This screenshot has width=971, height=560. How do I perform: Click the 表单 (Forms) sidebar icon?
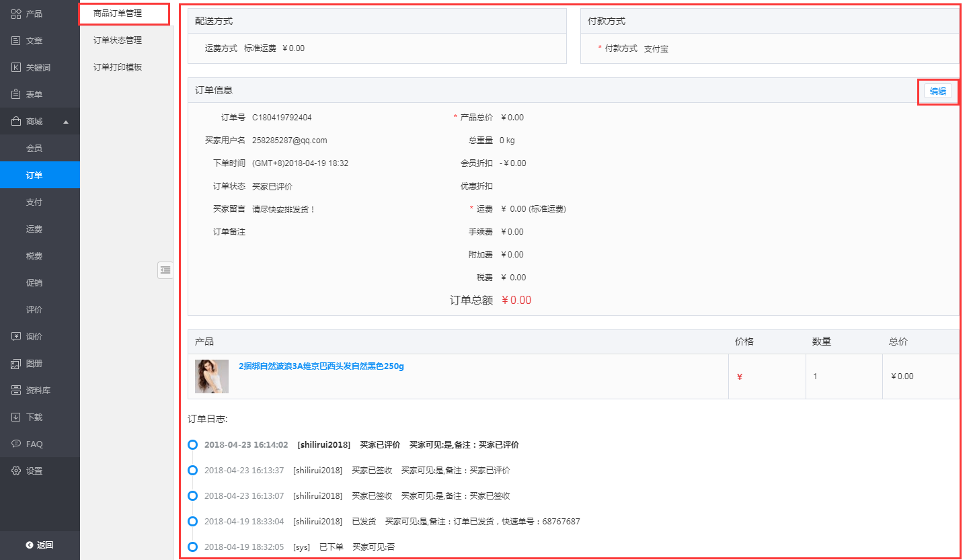pos(16,94)
